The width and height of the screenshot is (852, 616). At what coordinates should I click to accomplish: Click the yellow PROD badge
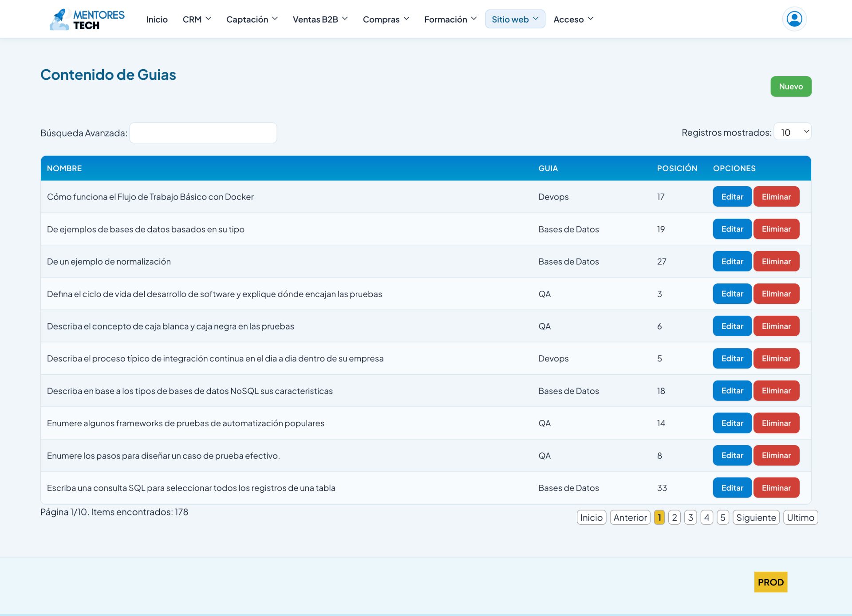pyautogui.click(x=770, y=582)
